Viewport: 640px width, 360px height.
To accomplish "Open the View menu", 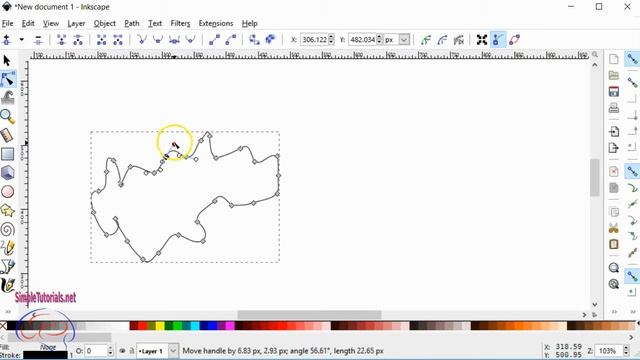I will pos(51,23).
